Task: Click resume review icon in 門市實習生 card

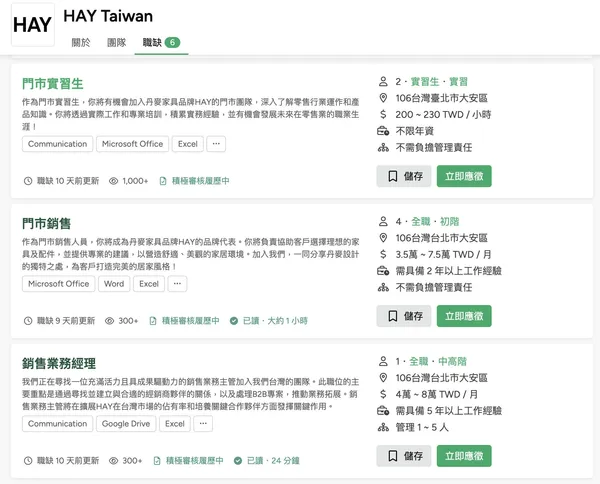Action: tap(163, 181)
